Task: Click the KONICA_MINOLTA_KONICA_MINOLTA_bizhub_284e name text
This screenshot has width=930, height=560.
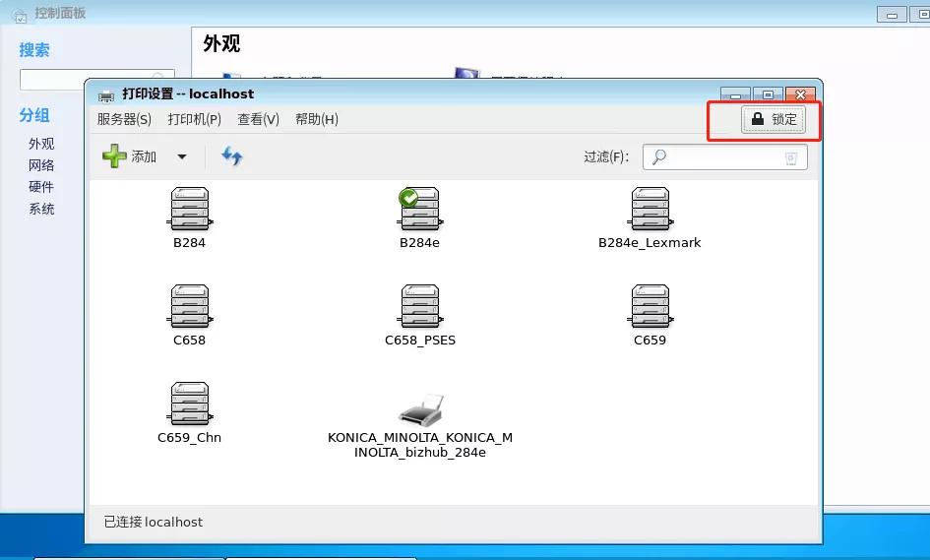Action: coord(420,445)
